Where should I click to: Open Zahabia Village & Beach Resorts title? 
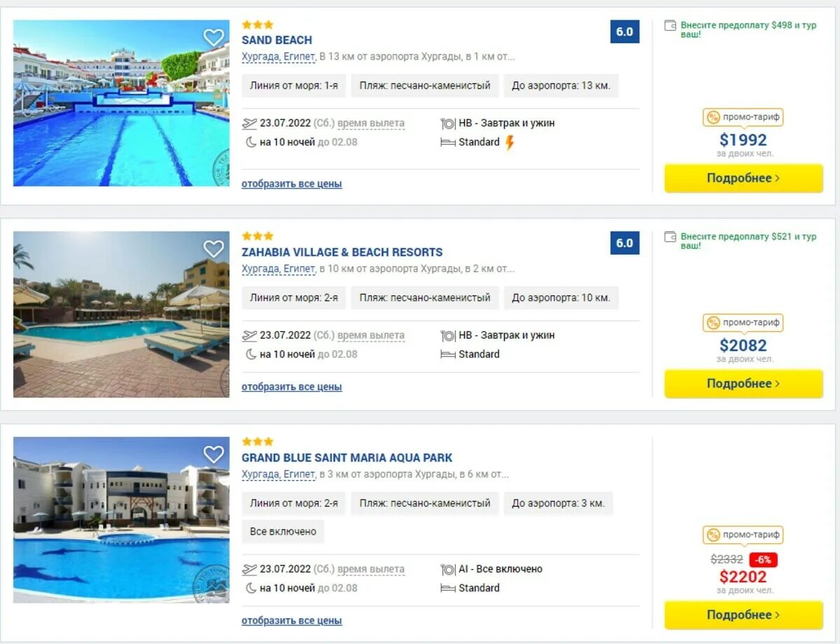tap(342, 252)
